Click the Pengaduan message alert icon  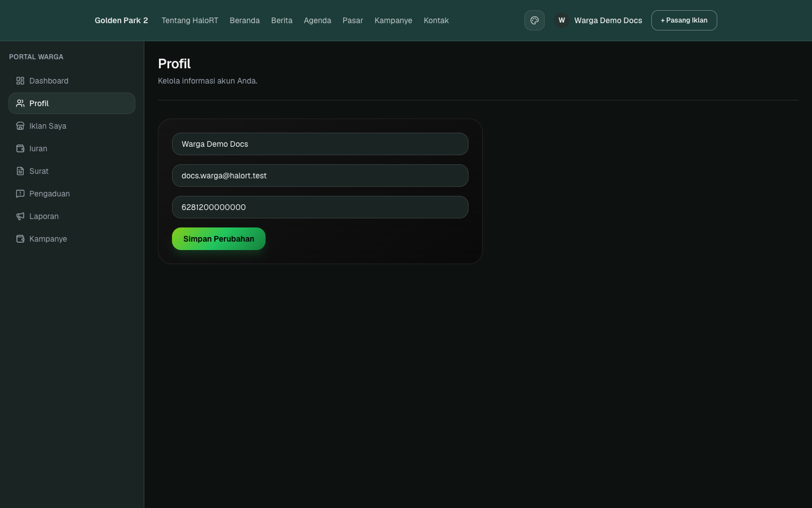(20, 194)
